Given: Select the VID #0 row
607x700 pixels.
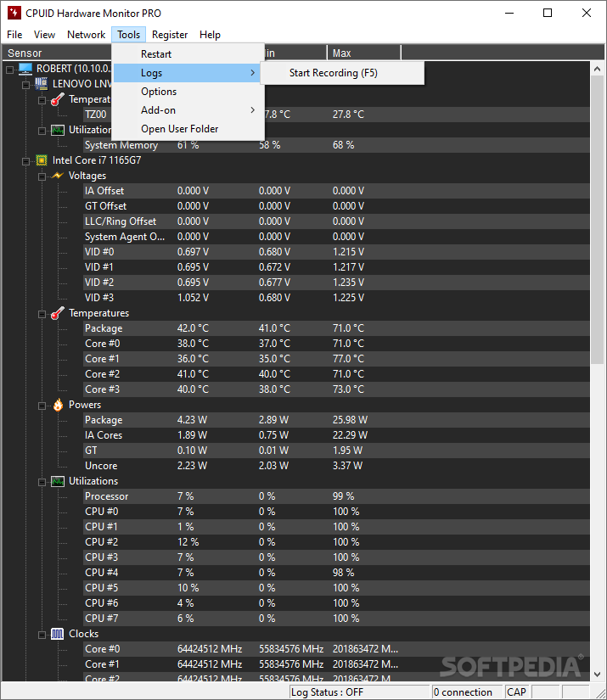Looking at the screenshot, I should tap(336, 252).
